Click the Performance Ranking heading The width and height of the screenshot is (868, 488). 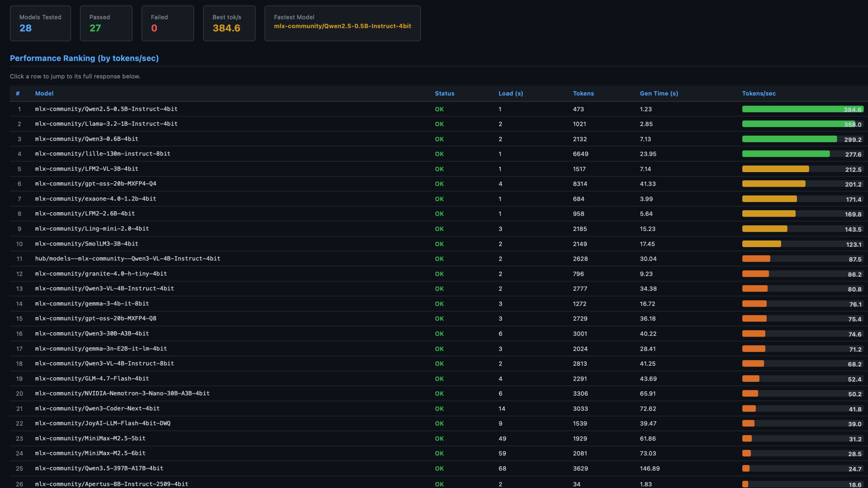pos(84,58)
